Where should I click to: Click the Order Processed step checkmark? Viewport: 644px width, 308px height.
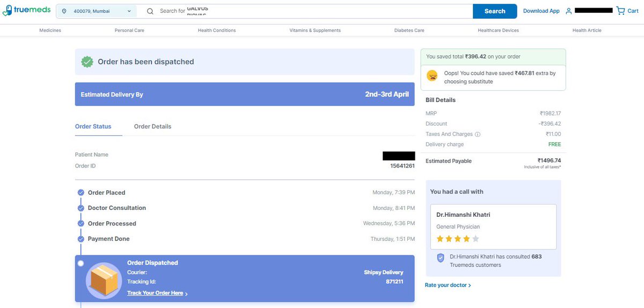point(80,223)
